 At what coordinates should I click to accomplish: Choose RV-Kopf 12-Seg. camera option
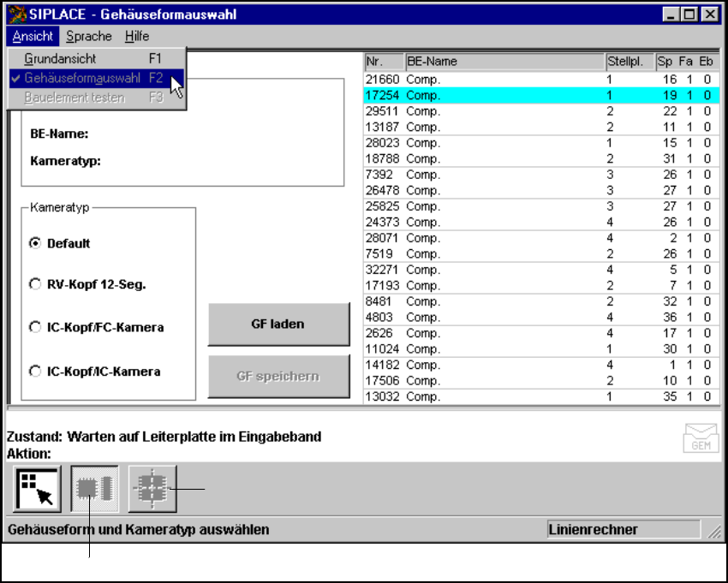[35, 285]
